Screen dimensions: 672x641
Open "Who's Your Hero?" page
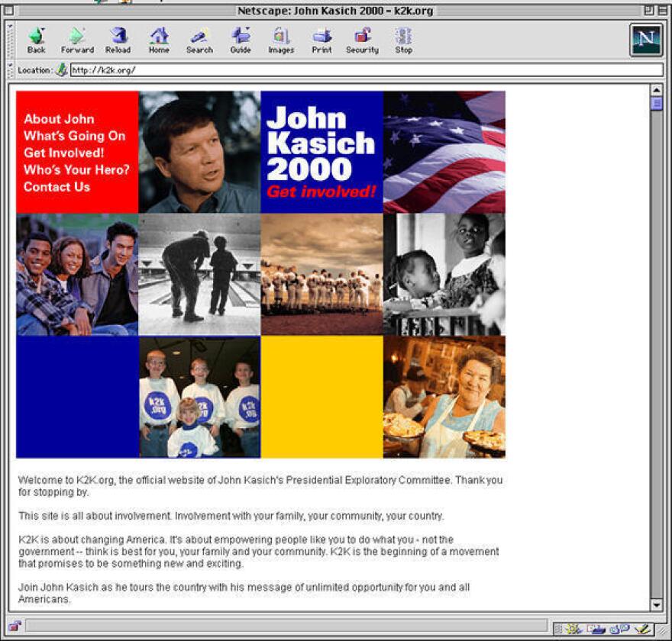tap(76, 169)
